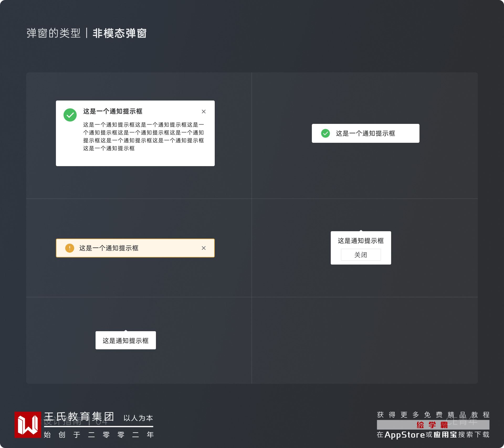This screenshot has height=448, width=504.
Task: Click the AppStore download prompt text
Action: pos(433,435)
